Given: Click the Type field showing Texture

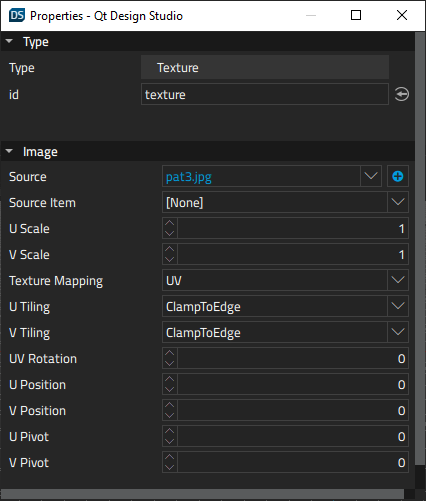Looking at the screenshot, I should click(265, 67).
